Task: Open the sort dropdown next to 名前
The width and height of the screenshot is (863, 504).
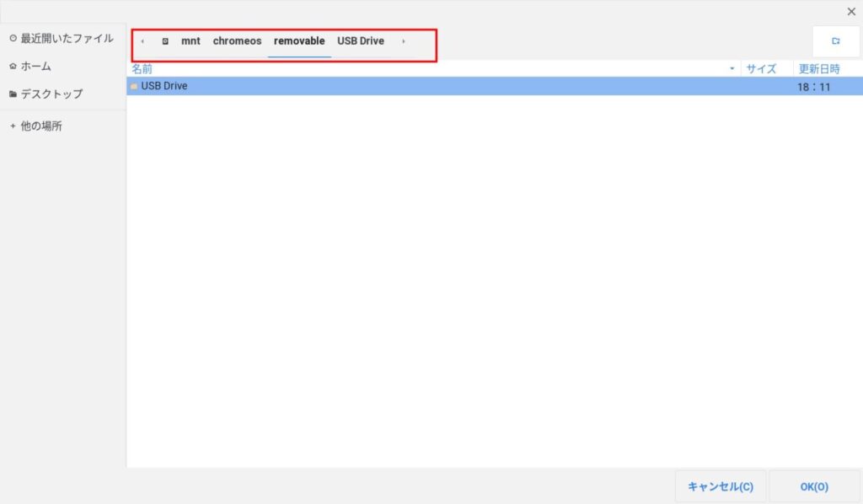Action: coord(732,68)
